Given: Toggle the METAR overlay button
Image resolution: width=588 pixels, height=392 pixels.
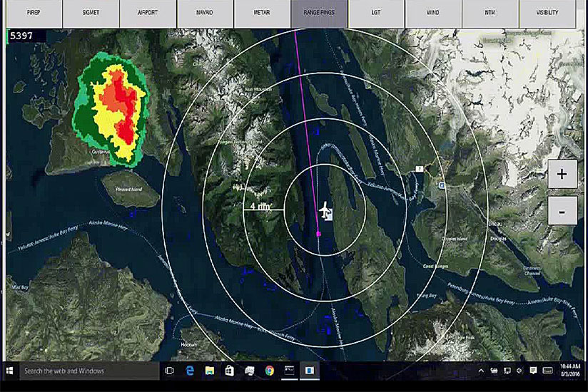Looking at the screenshot, I should [262, 13].
